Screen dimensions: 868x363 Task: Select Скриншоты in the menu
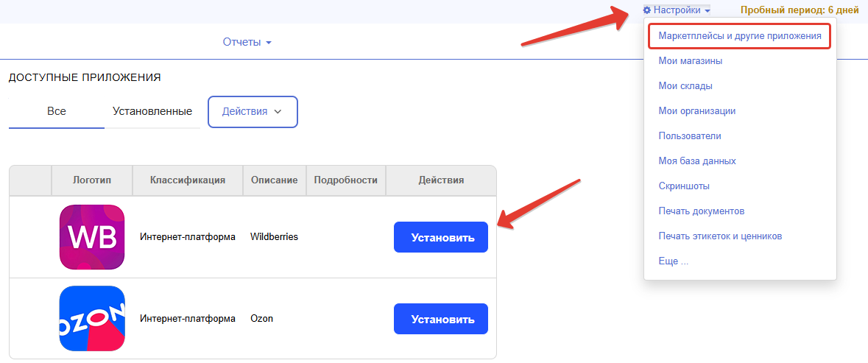(684, 186)
